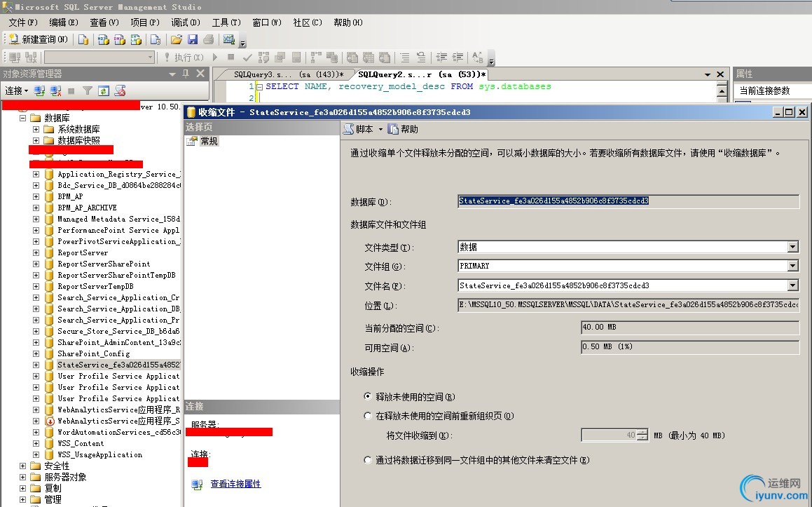Image resolution: width=812 pixels, height=507 pixels.
Task: Open the 连接 dropdown in Object Explorer
Action: pyautogui.click(x=17, y=91)
